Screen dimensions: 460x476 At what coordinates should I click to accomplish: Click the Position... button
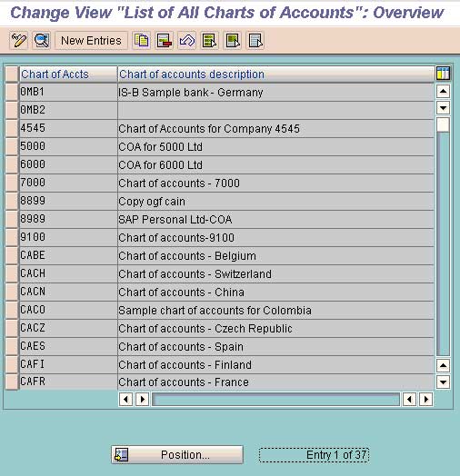(177, 455)
